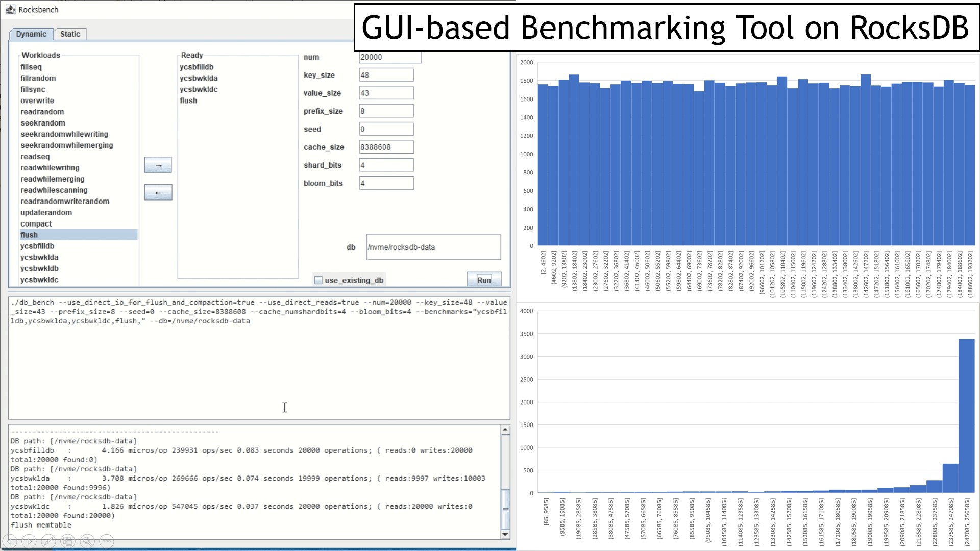Enable the use_existing_db checkbox
980x551 pixels.
(x=318, y=280)
